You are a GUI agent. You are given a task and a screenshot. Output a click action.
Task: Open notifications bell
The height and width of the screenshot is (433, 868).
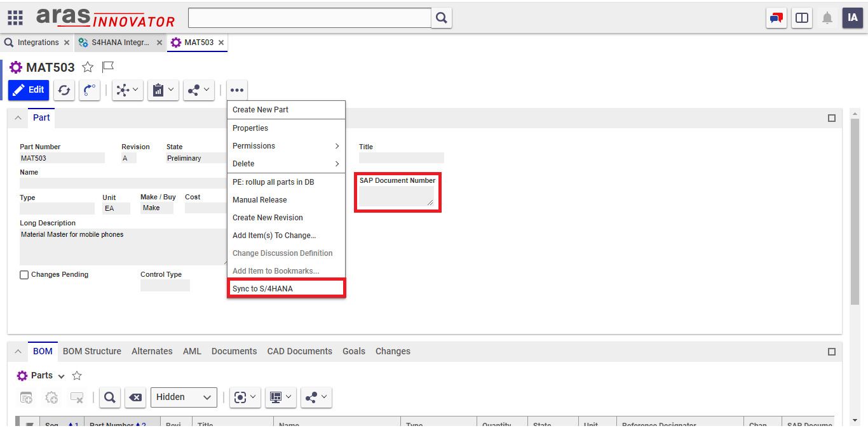coord(827,18)
